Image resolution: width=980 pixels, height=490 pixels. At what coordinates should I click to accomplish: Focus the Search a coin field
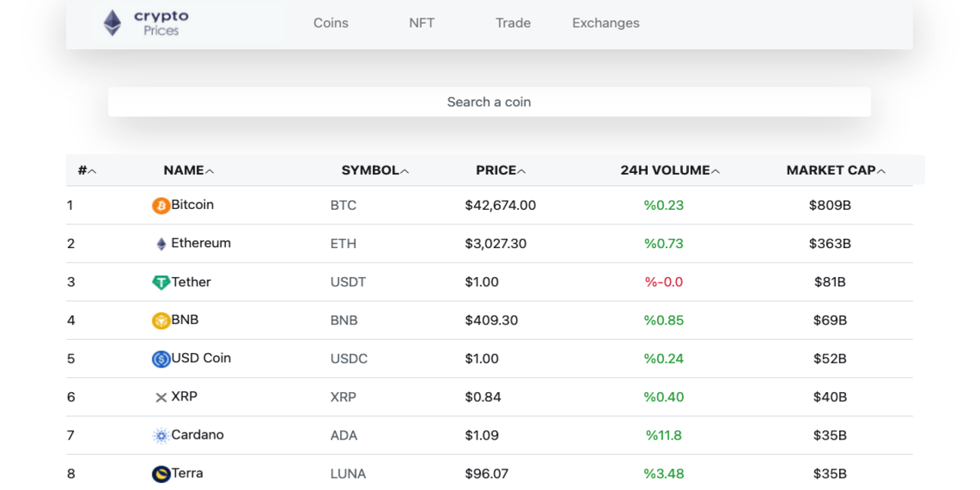[x=489, y=102]
